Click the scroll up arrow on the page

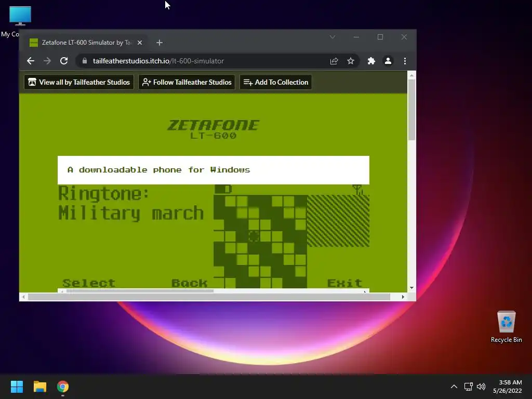(411, 75)
